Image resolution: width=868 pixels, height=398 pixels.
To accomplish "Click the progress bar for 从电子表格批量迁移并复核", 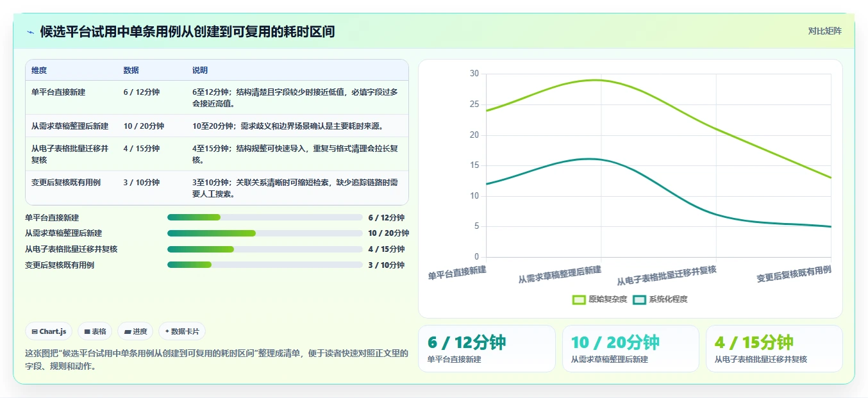I will click(x=265, y=249).
